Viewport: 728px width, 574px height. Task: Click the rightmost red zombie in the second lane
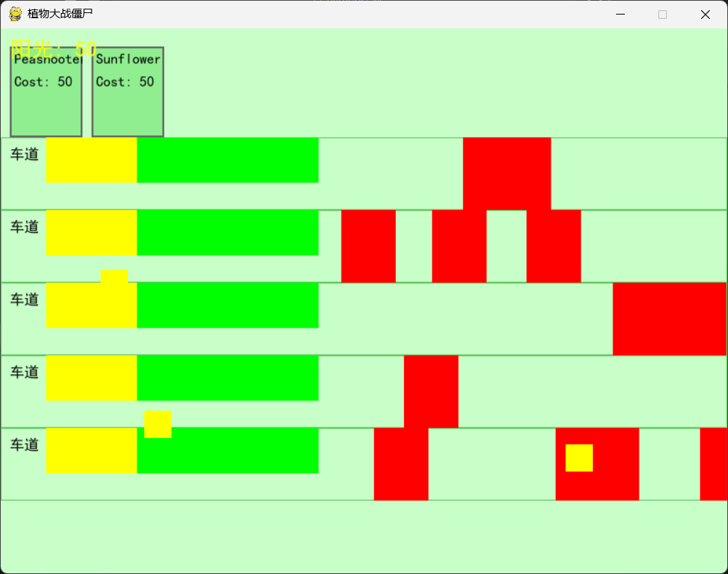554,246
